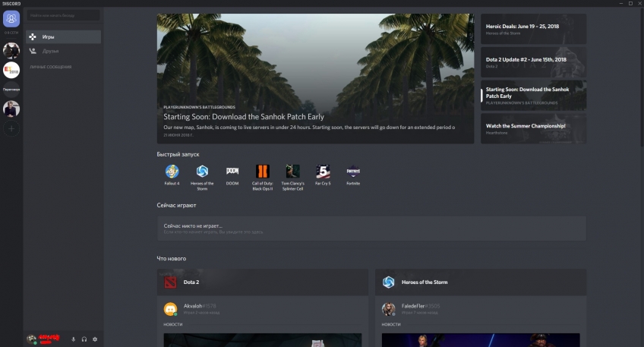Image resolution: width=644 pixels, height=347 pixels.
Task: Open Heroes of the Storm card header
Action: [x=481, y=282]
